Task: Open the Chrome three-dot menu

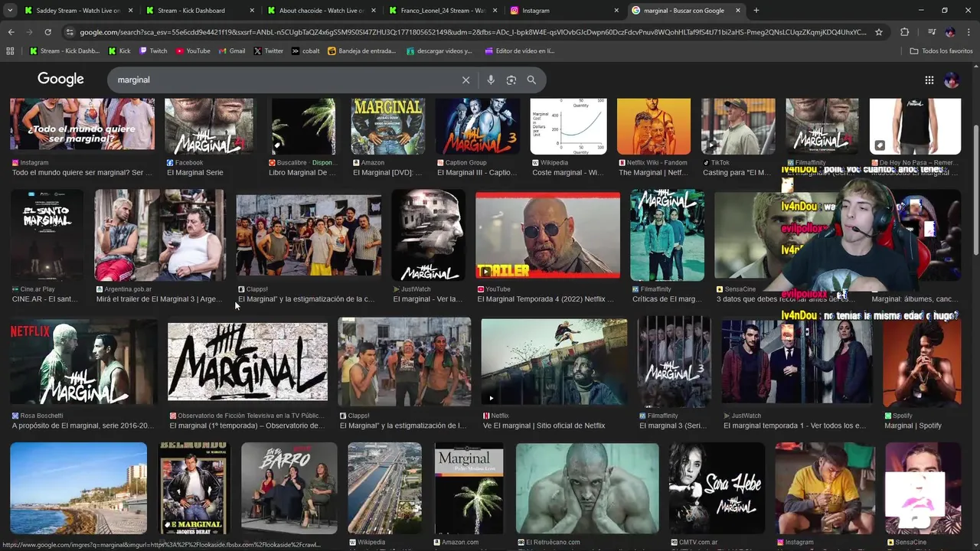Action: [x=969, y=32]
